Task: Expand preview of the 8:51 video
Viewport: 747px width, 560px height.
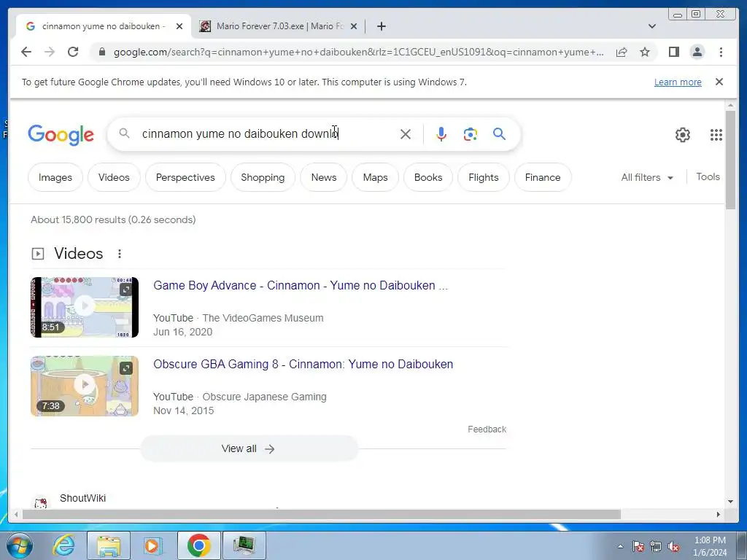Action: pos(125,289)
